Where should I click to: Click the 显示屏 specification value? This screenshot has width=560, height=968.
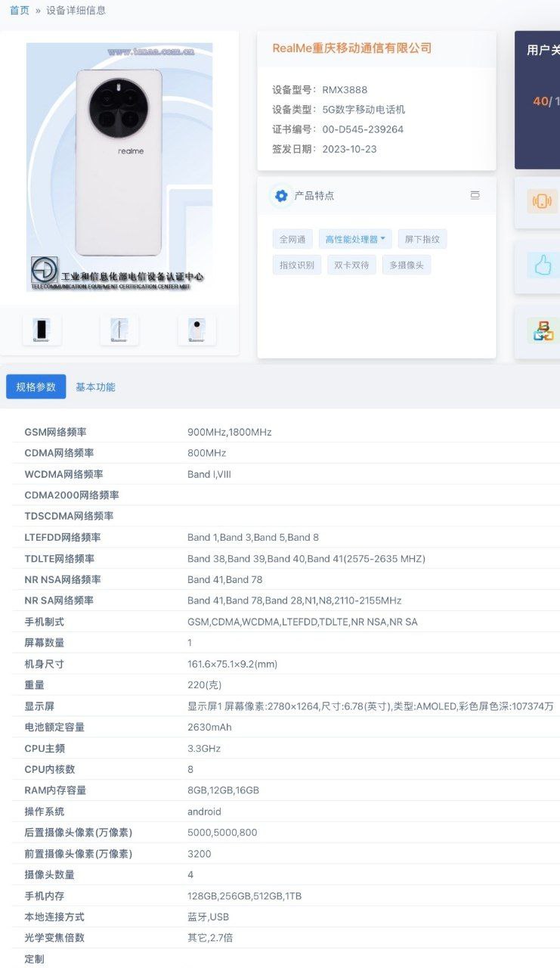[370, 706]
